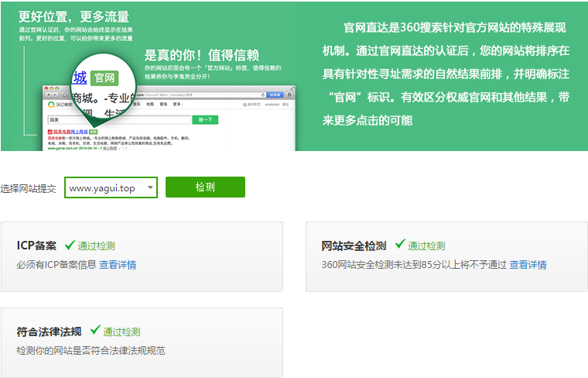
Task: Click the ICP备案 green checkmark icon
Action: pyautogui.click(x=70, y=245)
